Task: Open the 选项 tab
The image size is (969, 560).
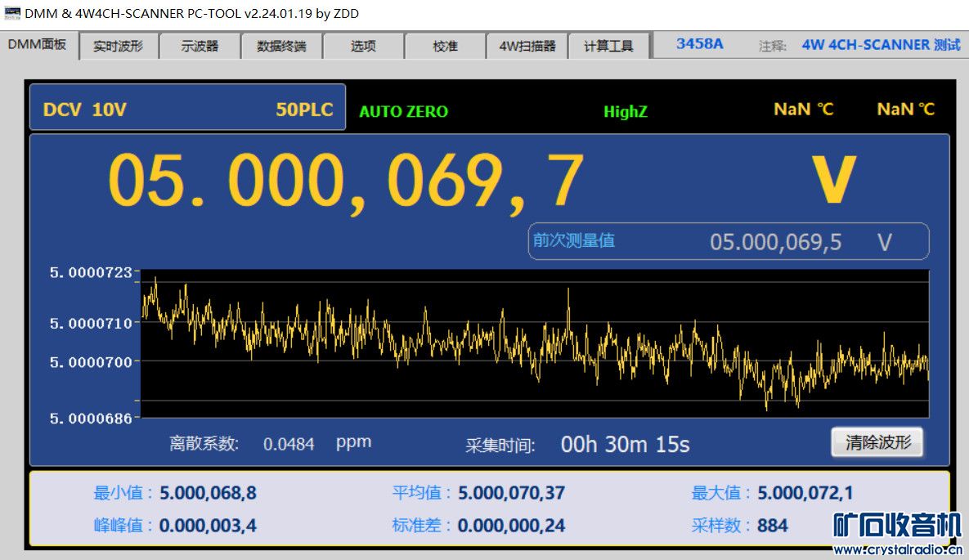Action: 363,46
